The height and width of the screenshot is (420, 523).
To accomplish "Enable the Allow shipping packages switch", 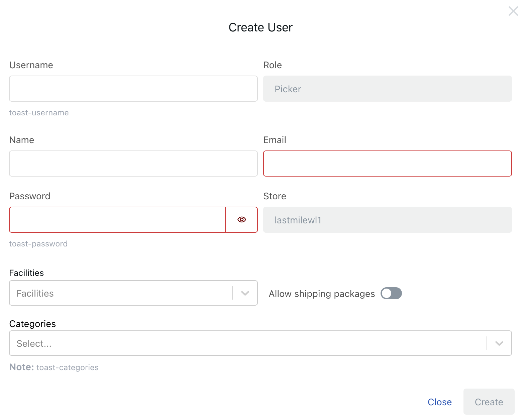I will pyautogui.click(x=391, y=293).
